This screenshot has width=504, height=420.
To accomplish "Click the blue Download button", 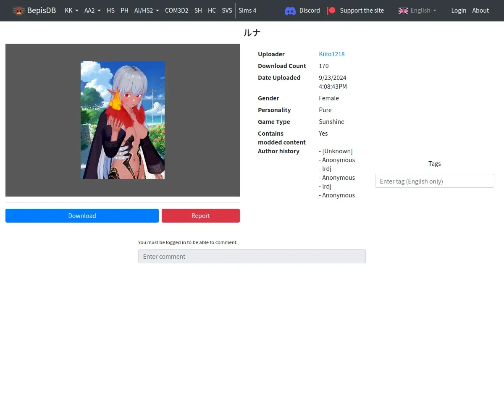I will (x=82, y=215).
